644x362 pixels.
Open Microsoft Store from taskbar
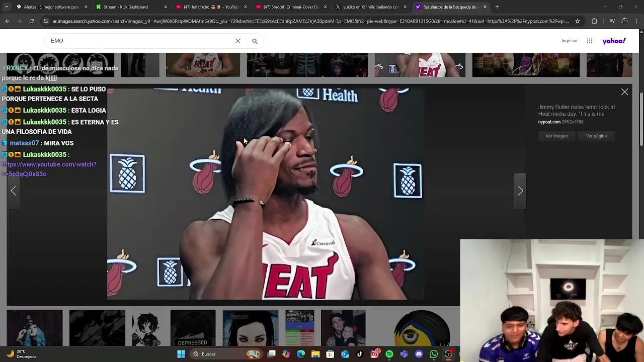point(330,354)
